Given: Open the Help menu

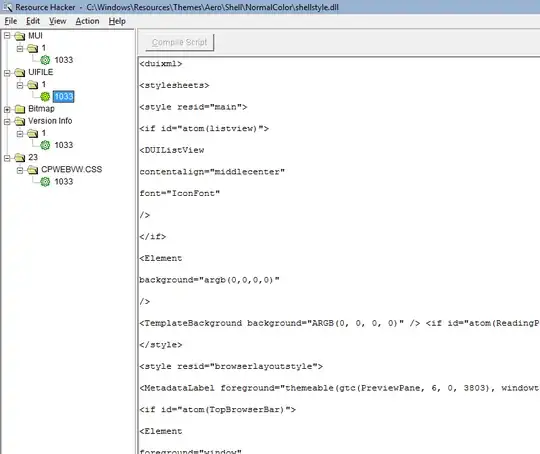Looking at the screenshot, I should point(117,21).
